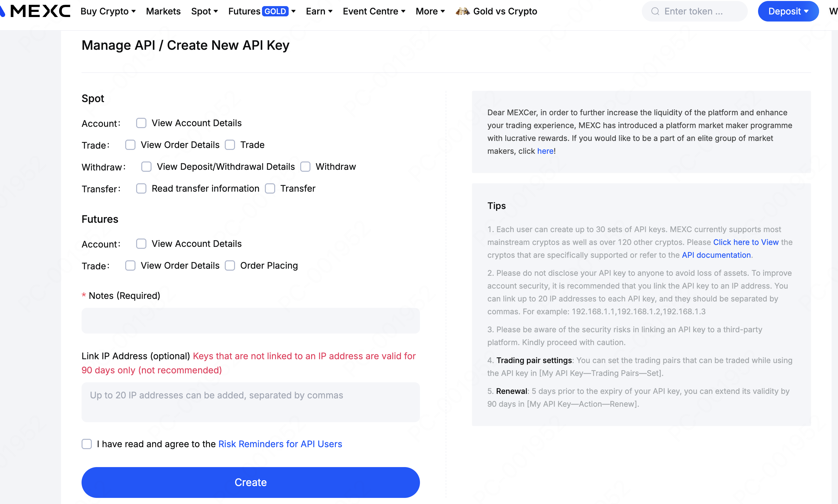Image resolution: width=838 pixels, height=504 pixels.
Task: Click the search magnifier icon
Action: [655, 12]
